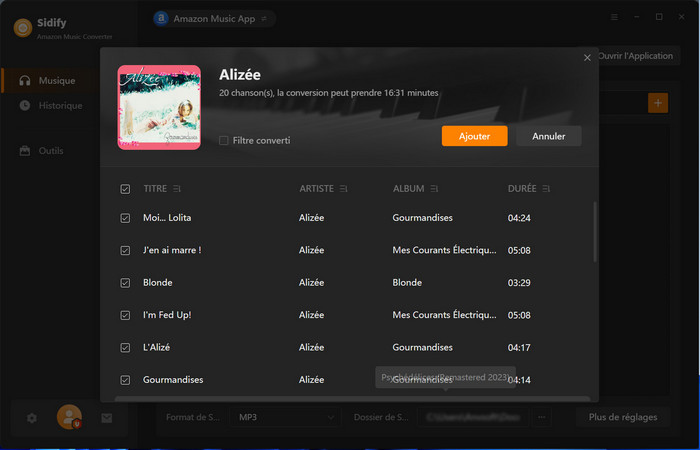Toggle the select-all checkbox beside TITRE
Screen dimensions: 700x450
(x=125, y=189)
